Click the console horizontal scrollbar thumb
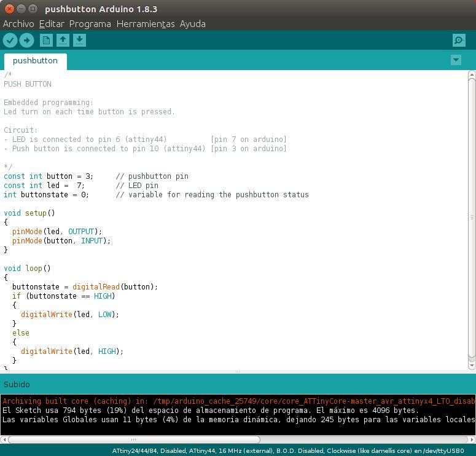Image resolution: width=476 pixels, height=456 pixels. pyautogui.click(x=134, y=439)
